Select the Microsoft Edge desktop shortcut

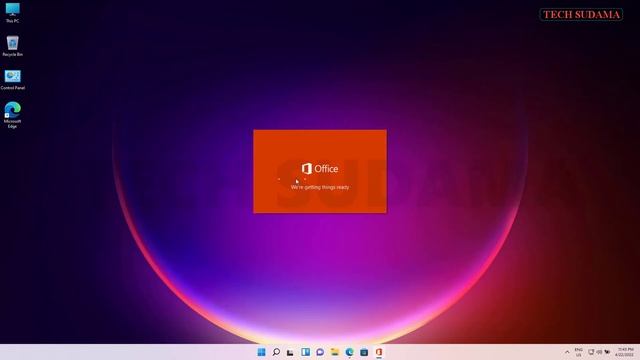click(x=12, y=115)
